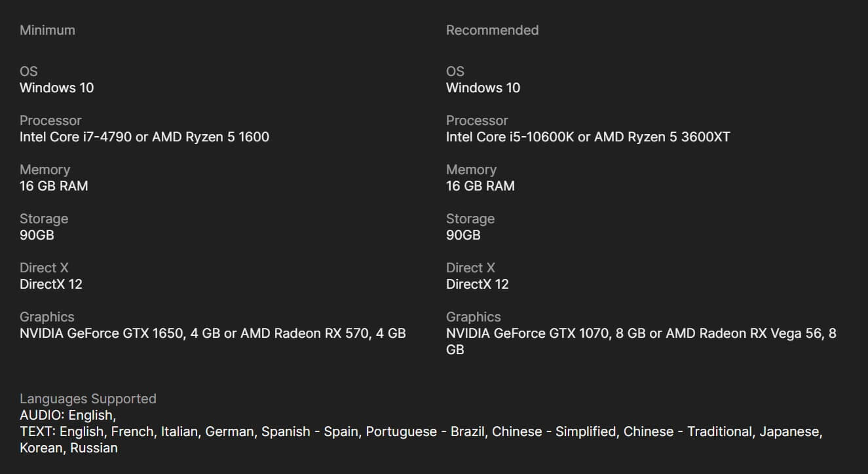Click the Languages Supported label
Screen dimensions: 868x474
click(88, 399)
